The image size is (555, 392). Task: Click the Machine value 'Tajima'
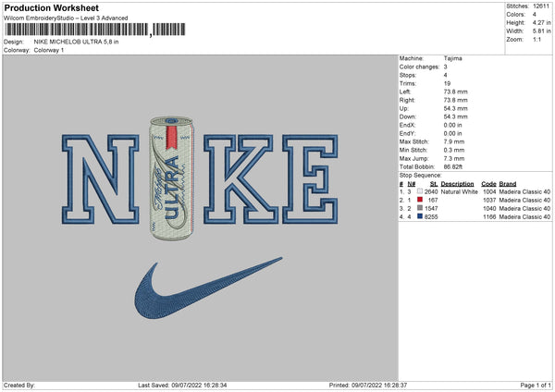pos(452,58)
